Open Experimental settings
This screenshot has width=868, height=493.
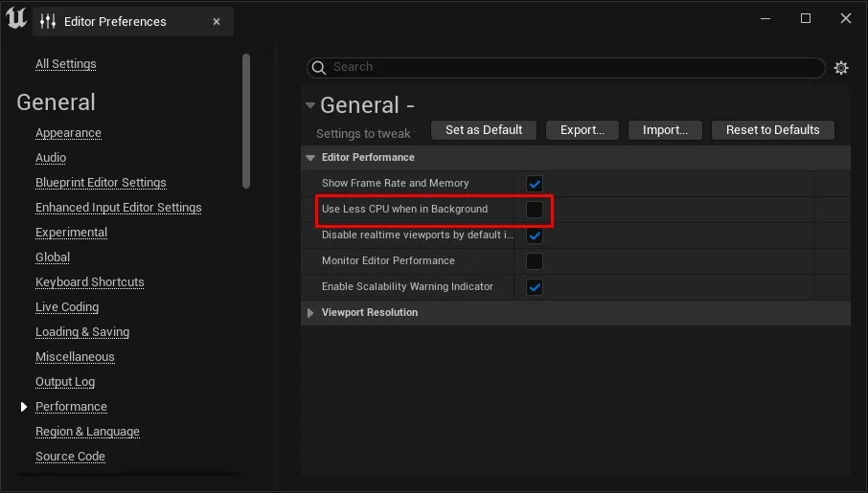pos(72,233)
